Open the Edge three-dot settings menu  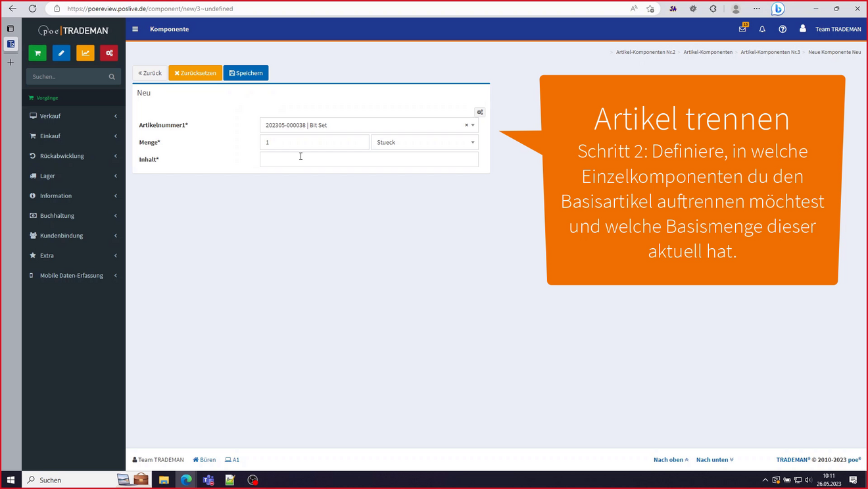tap(756, 9)
